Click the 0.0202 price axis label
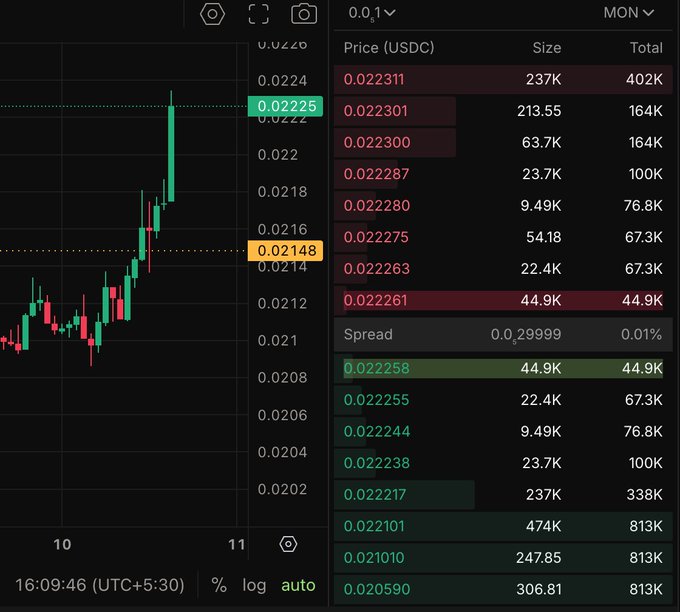The width and height of the screenshot is (680, 612). point(282,490)
